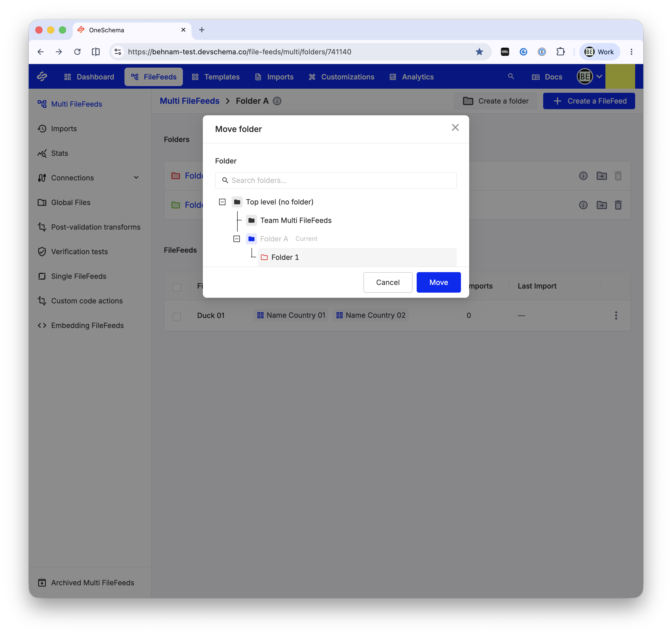
Task: Click move-folder icon on first folder row
Action: coord(602,176)
